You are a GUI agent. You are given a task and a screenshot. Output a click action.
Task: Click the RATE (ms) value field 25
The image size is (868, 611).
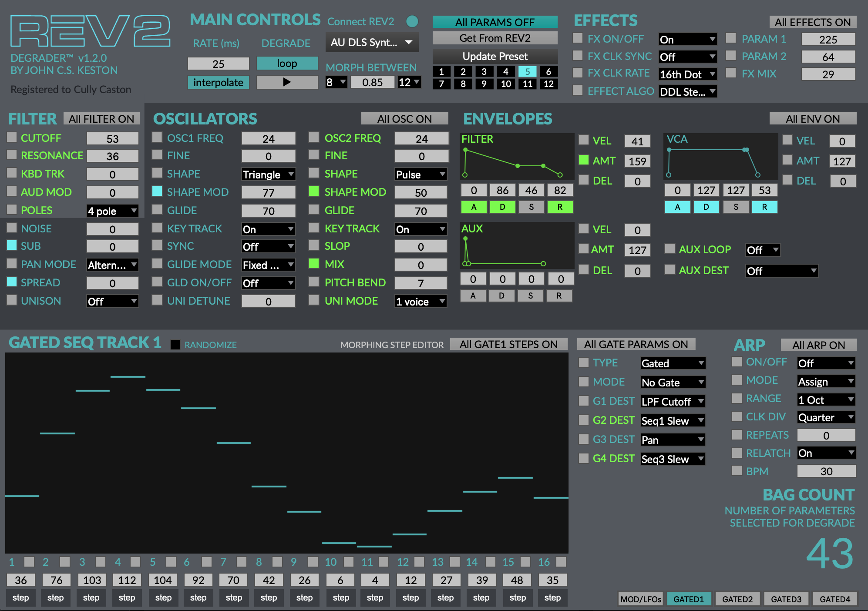pyautogui.click(x=218, y=64)
